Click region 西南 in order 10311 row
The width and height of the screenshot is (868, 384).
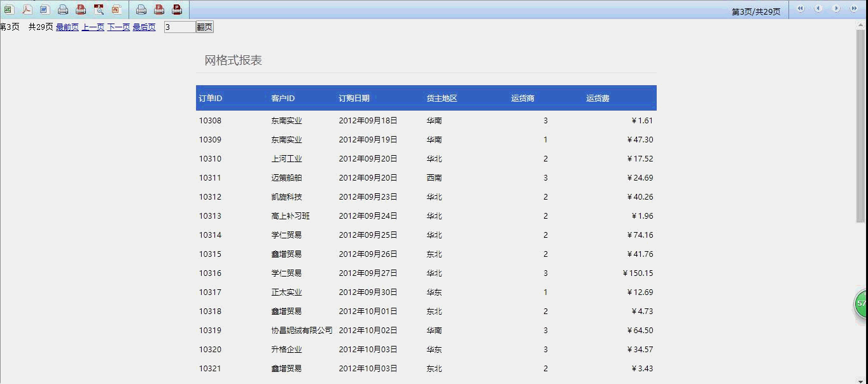click(x=434, y=177)
